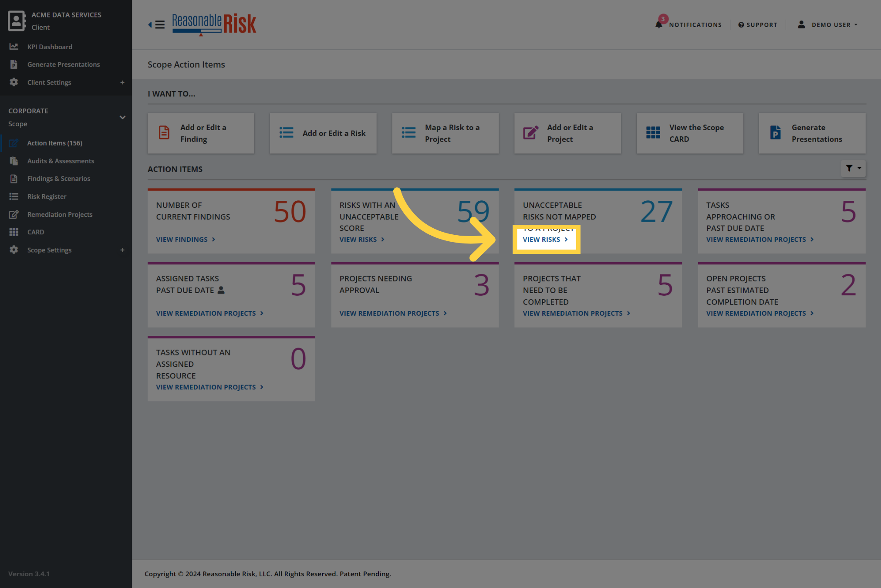Click the Findings & Scenarios document icon

[x=14, y=179]
